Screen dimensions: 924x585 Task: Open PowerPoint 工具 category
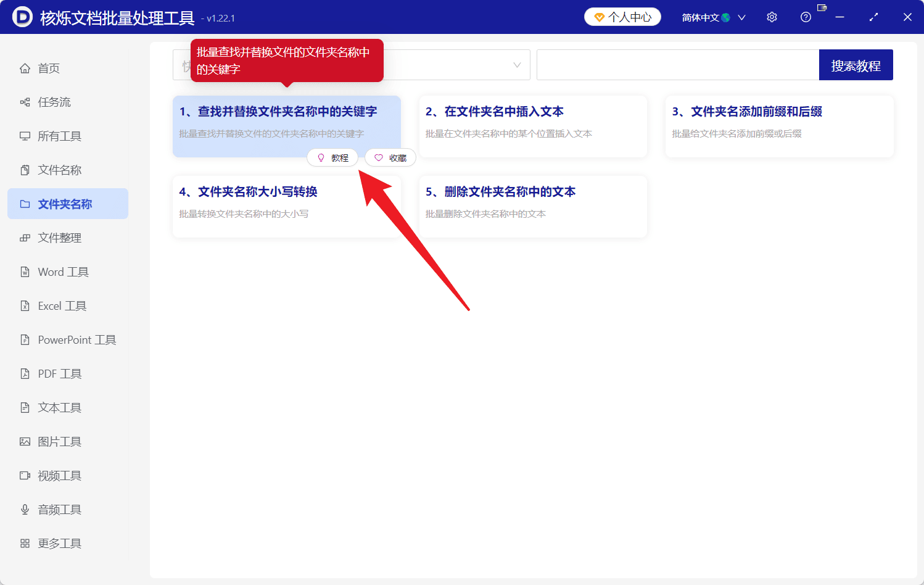click(68, 340)
